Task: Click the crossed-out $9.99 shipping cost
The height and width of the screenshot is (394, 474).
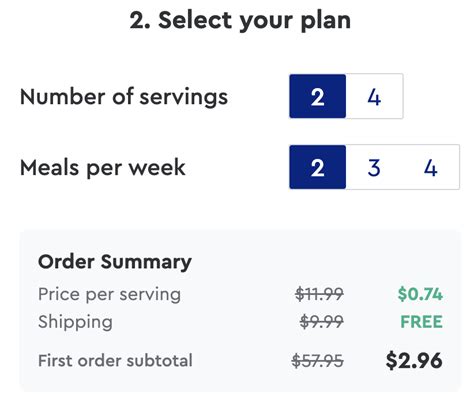Action: click(321, 322)
